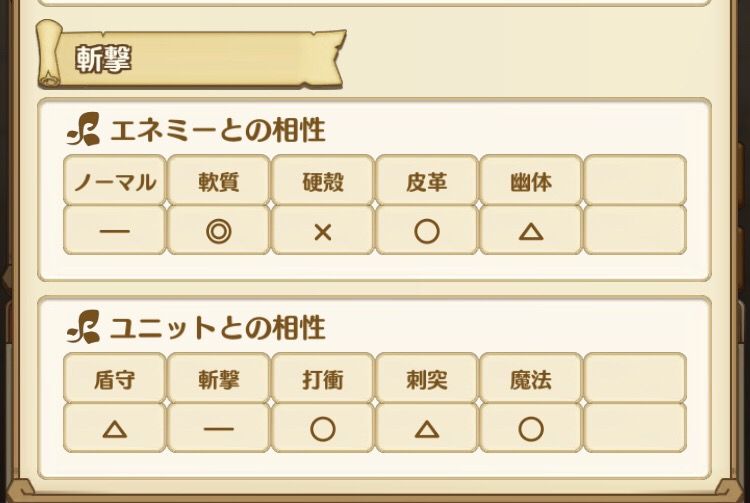The width and height of the screenshot is (750, 503).
Task: Tap the 魔法 unit type label
Action: (531, 379)
